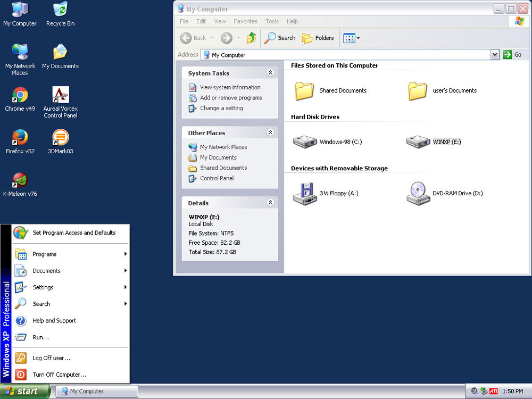Viewport: 532px width, 399px height.
Task: Select the DVD-RAM Drive (D:) icon
Action: pyautogui.click(x=418, y=194)
